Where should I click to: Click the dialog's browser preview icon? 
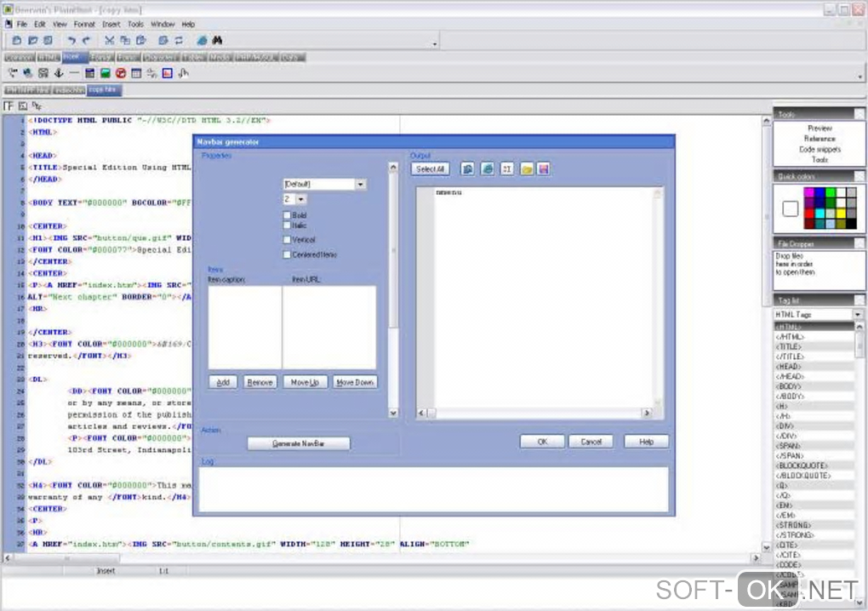click(487, 169)
